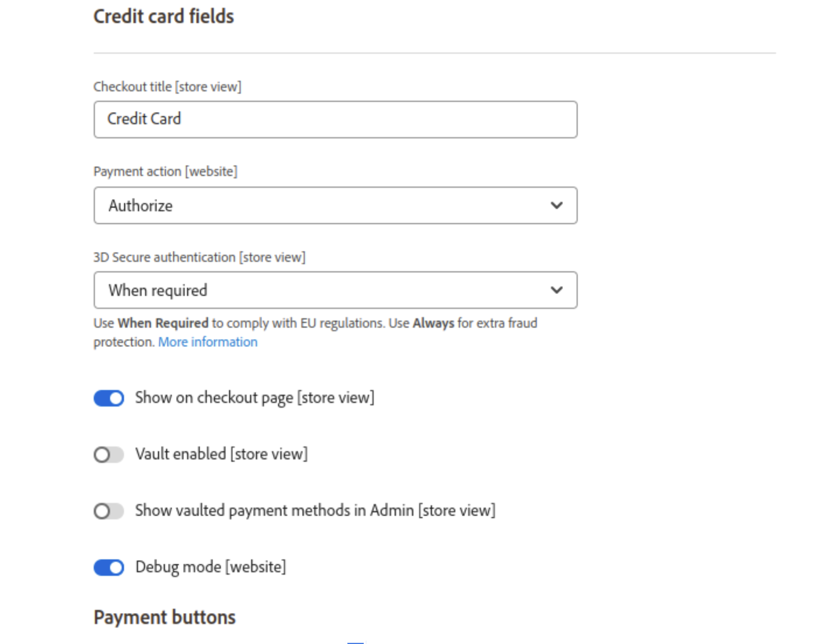Click the Checkout title text field
Image resolution: width=820 pixels, height=644 pixels.
[335, 119]
